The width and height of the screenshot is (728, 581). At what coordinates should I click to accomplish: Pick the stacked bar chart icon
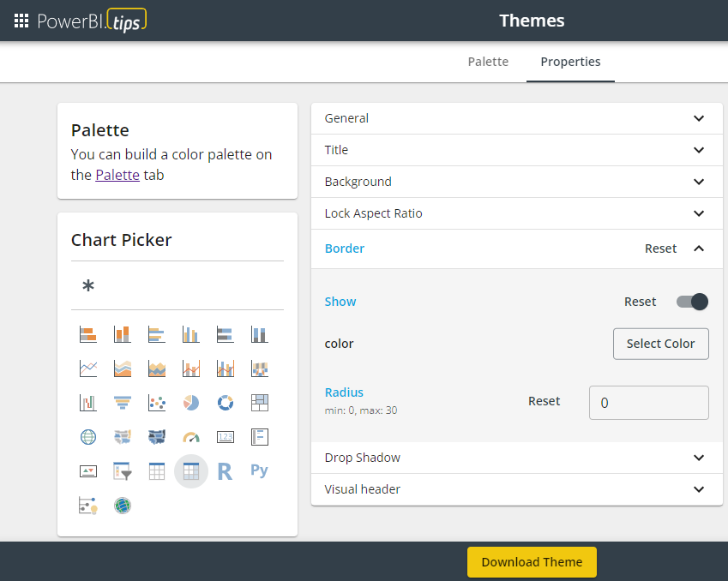pyautogui.click(x=88, y=334)
